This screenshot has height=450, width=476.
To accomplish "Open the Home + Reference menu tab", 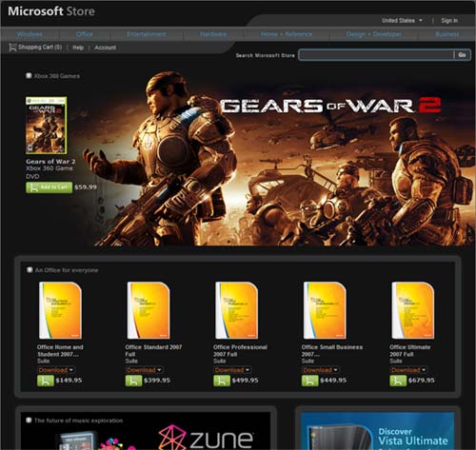I will pos(287,34).
